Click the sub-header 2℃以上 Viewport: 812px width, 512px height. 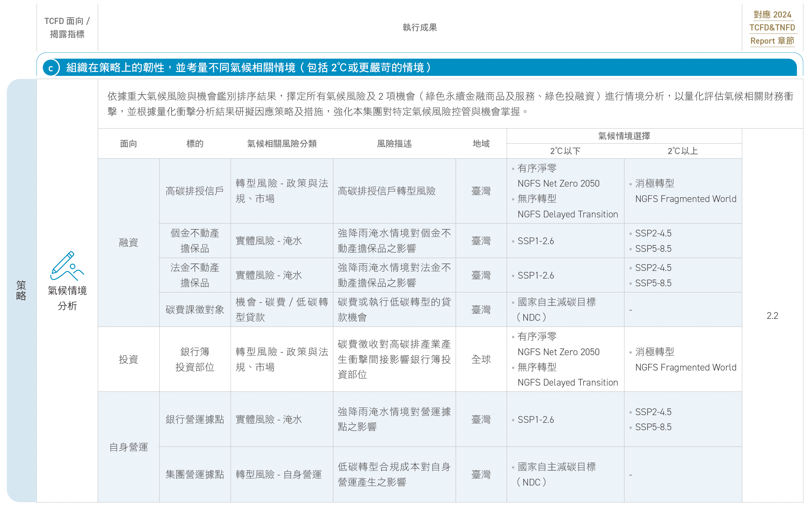coord(683,151)
